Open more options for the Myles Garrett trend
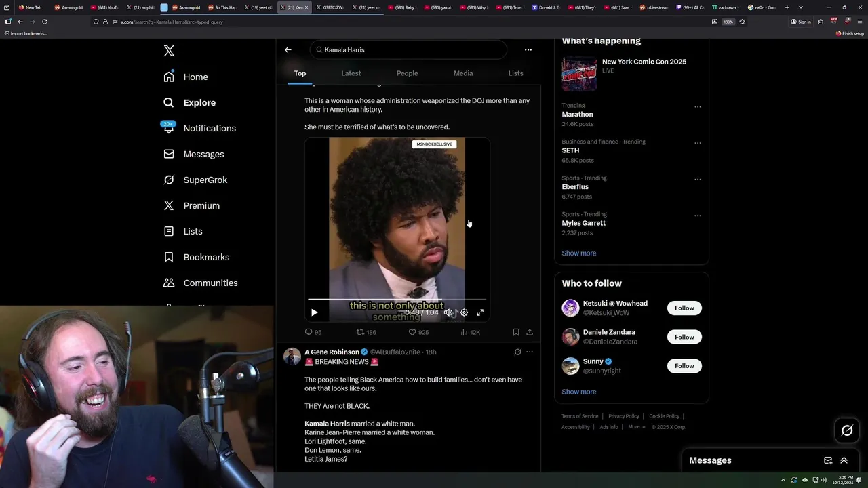The image size is (868, 488). coord(698,215)
